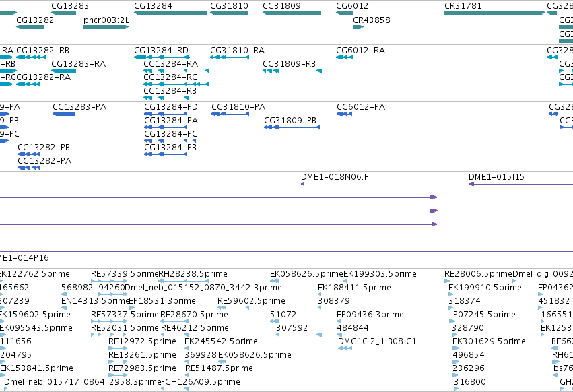Screen dimensions: 573x392
Task: Open the CG13283-PA protein label
Action: [79, 107]
